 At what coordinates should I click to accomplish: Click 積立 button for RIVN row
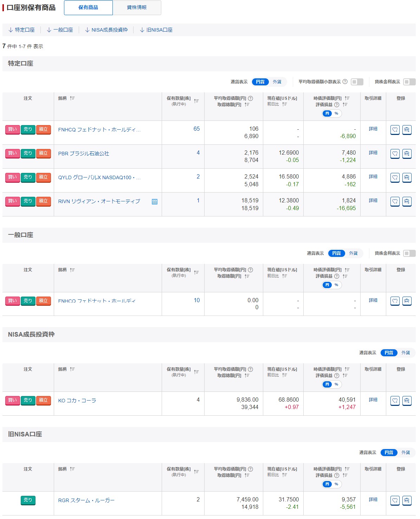(44, 201)
